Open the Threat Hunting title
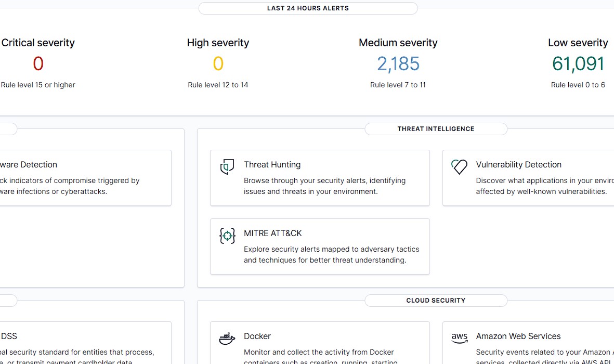614x364 pixels. coord(272,165)
